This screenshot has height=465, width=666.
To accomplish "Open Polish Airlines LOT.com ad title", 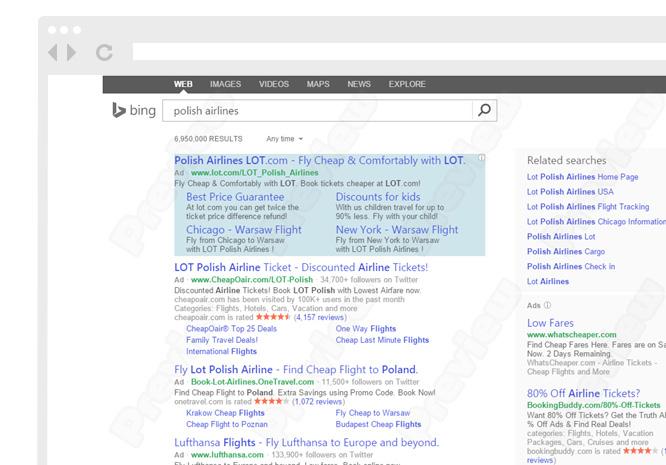I will pos(320,161).
